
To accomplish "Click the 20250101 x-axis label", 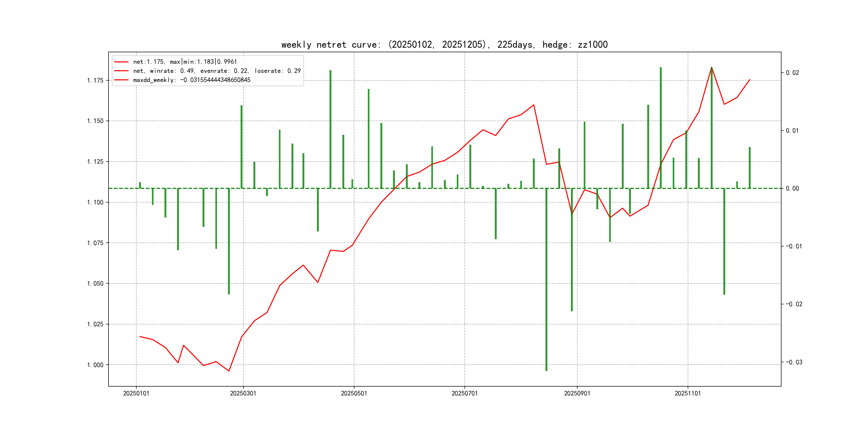I will pos(136,393).
